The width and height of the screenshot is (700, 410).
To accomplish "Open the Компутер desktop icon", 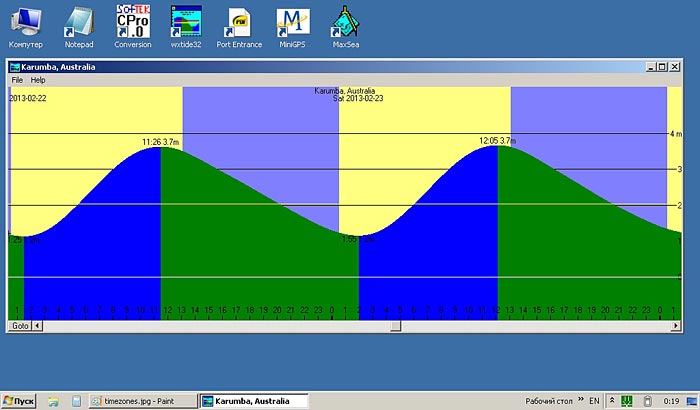I will (26, 27).
